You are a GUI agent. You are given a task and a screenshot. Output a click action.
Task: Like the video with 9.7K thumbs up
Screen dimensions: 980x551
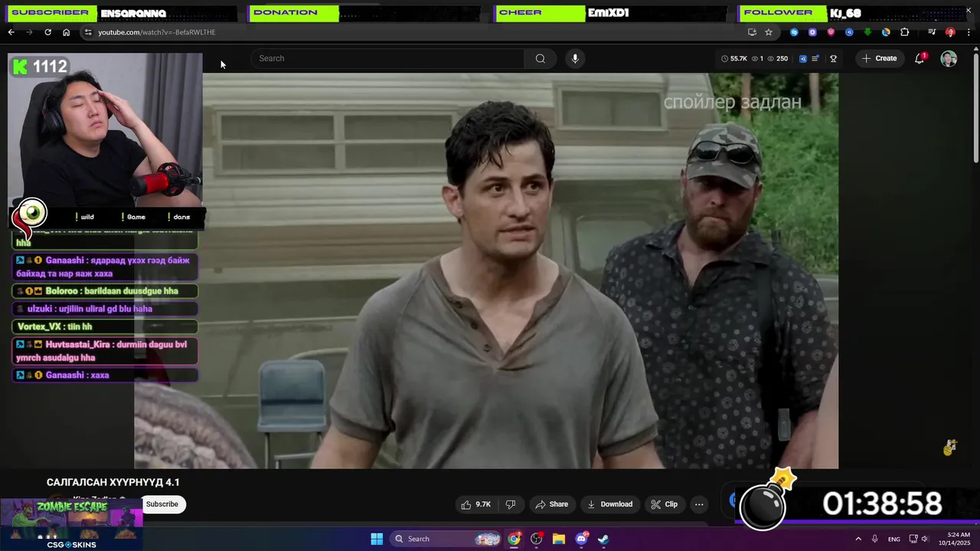(x=475, y=504)
